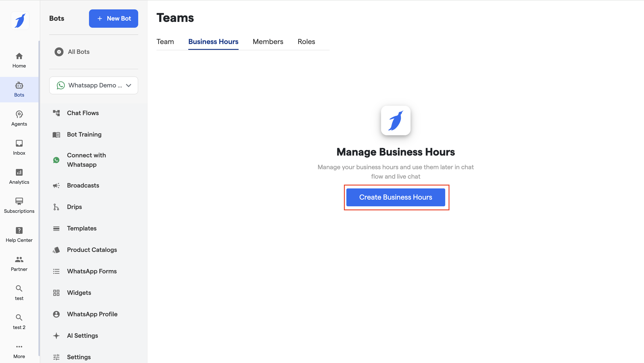Open Help Center question icon
The height and width of the screenshot is (363, 644).
(19, 230)
